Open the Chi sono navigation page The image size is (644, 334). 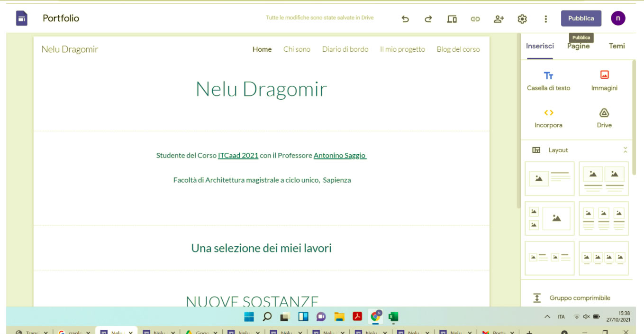tap(297, 49)
